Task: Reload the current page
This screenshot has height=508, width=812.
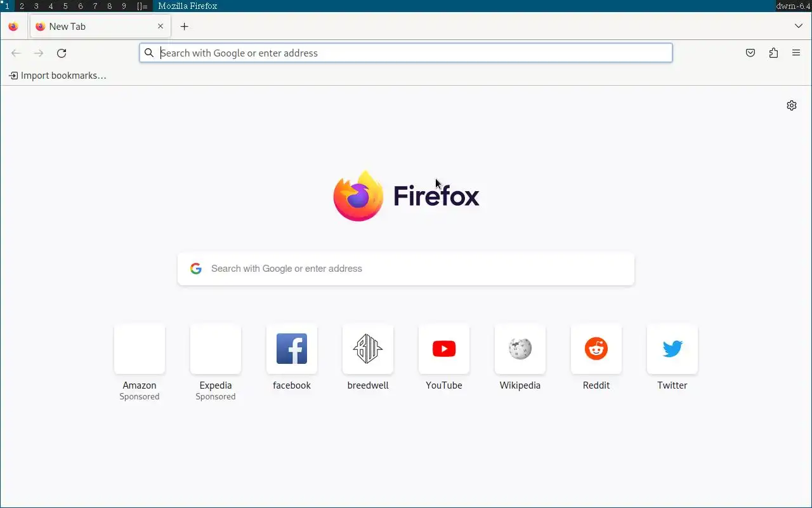Action: (x=62, y=53)
